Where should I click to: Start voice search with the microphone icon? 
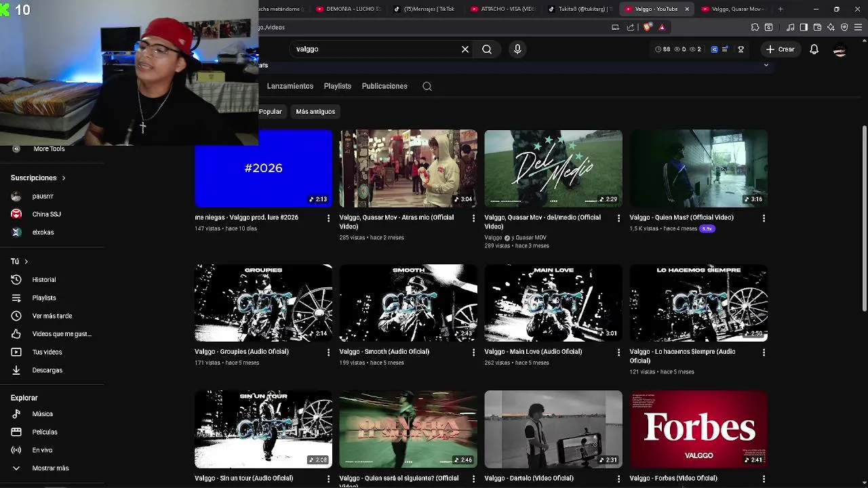517,49
